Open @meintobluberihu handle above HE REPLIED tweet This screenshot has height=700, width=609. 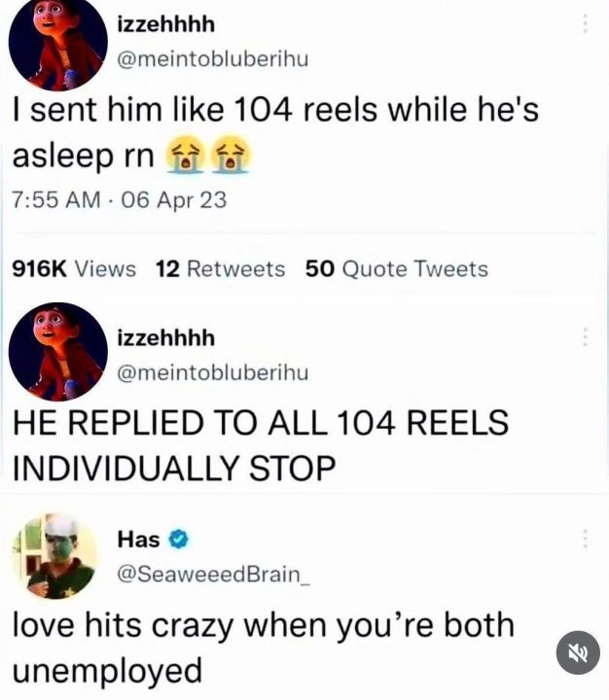(213, 372)
